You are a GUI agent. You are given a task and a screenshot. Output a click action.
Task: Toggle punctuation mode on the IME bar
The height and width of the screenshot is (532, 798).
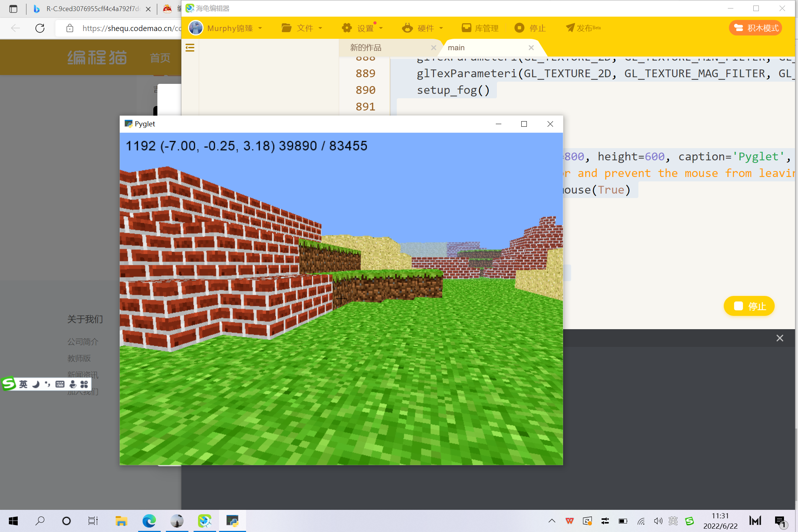tap(47, 384)
